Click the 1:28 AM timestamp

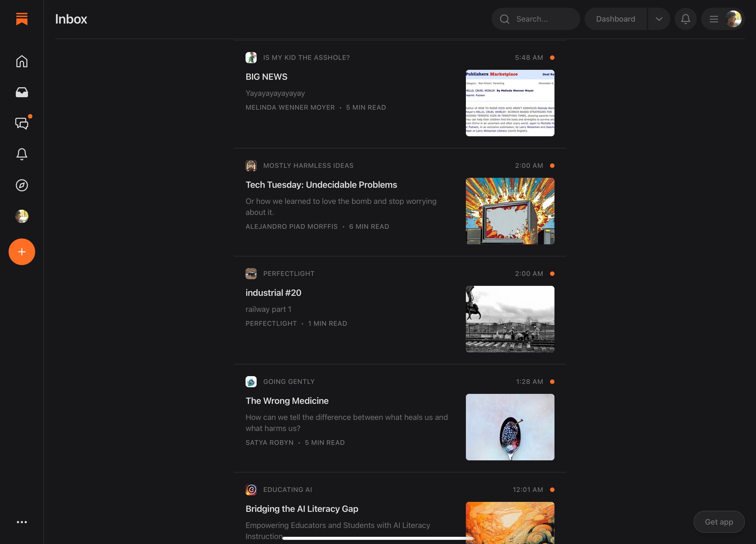[x=529, y=382]
